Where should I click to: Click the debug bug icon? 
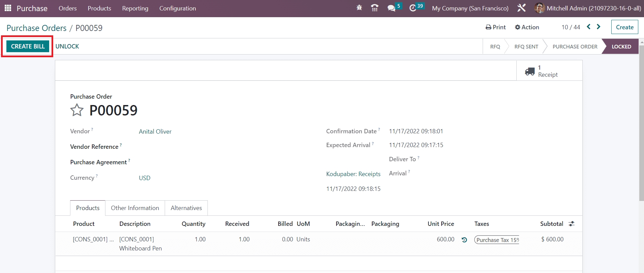359,8
